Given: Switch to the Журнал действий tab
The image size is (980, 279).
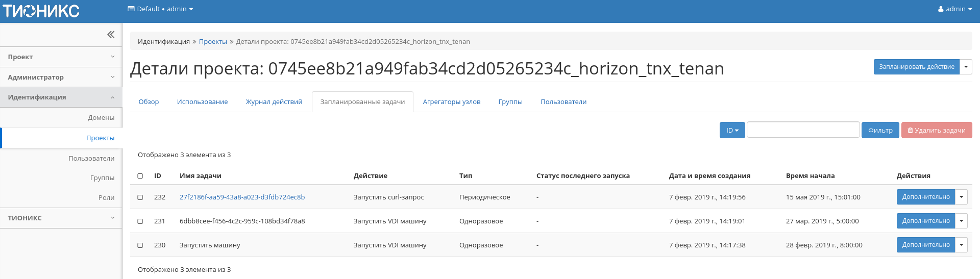Looking at the screenshot, I should coord(274,102).
